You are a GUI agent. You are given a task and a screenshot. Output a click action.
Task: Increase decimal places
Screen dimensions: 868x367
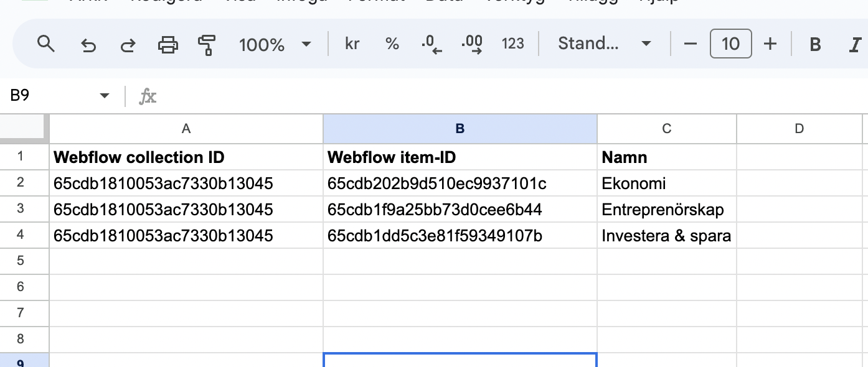(x=471, y=44)
